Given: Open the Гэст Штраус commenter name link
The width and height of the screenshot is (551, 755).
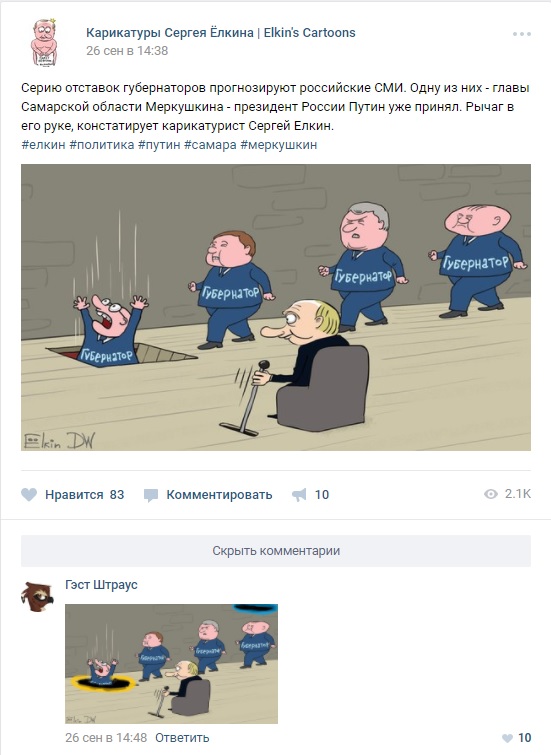Looking at the screenshot, I should pos(101,585).
